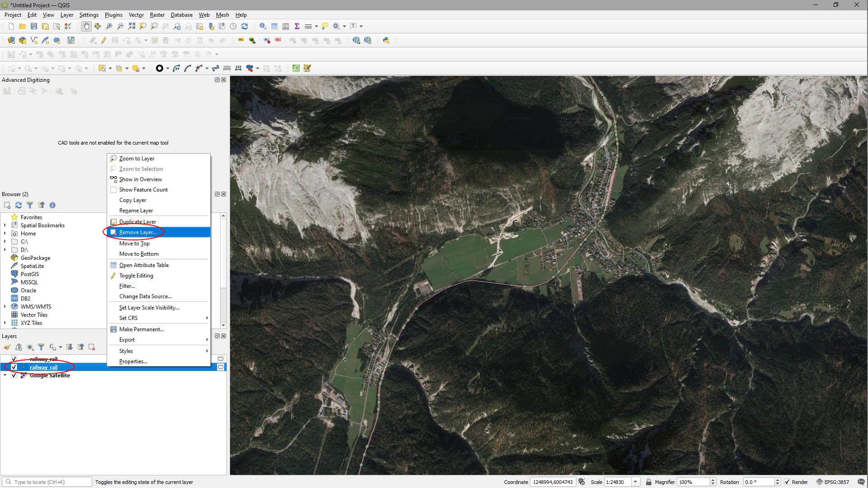Image resolution: width=868 pixels, height=488 pixels.
Task: Open Statistical Summary sigma icon
Action: point(297,26)
